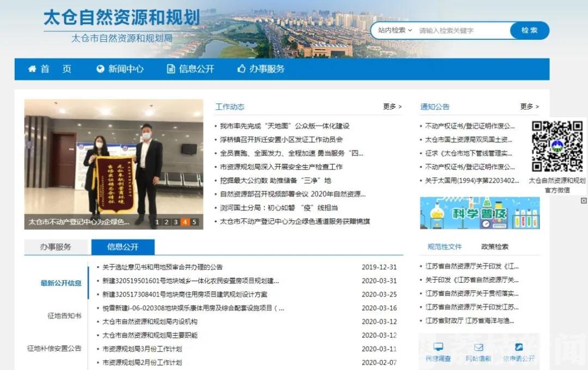Open the 通知公告 section heading

(434, 107)
